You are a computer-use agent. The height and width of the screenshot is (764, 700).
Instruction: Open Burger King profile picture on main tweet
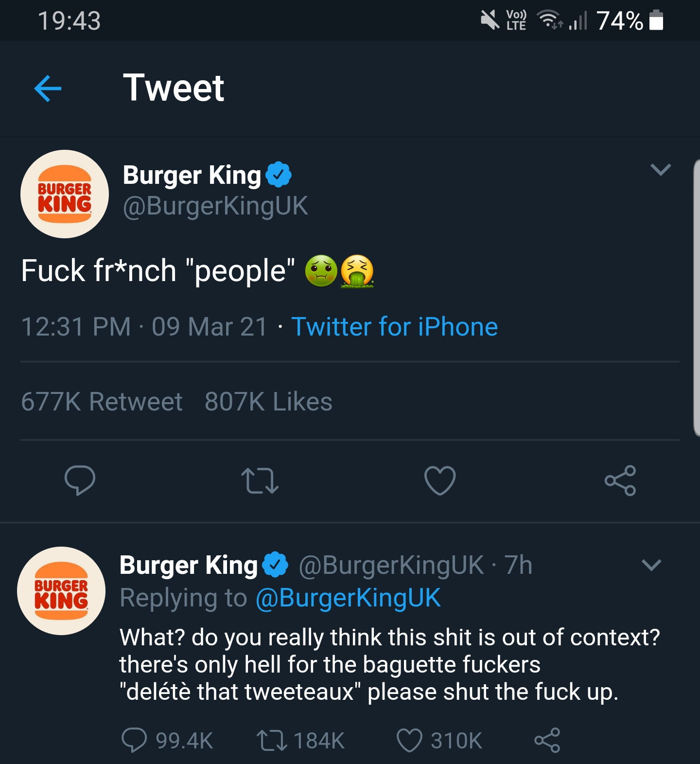click(65, 194)
